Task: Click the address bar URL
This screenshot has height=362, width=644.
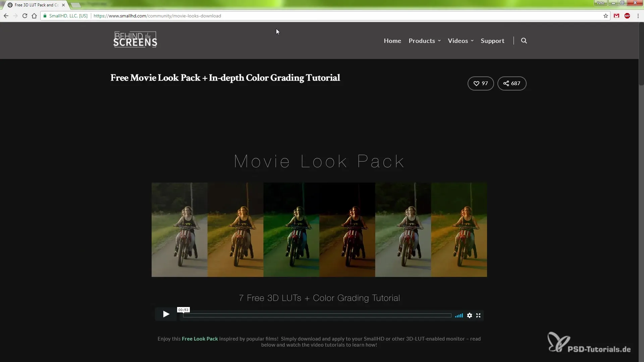Action: tap(157, 16)
